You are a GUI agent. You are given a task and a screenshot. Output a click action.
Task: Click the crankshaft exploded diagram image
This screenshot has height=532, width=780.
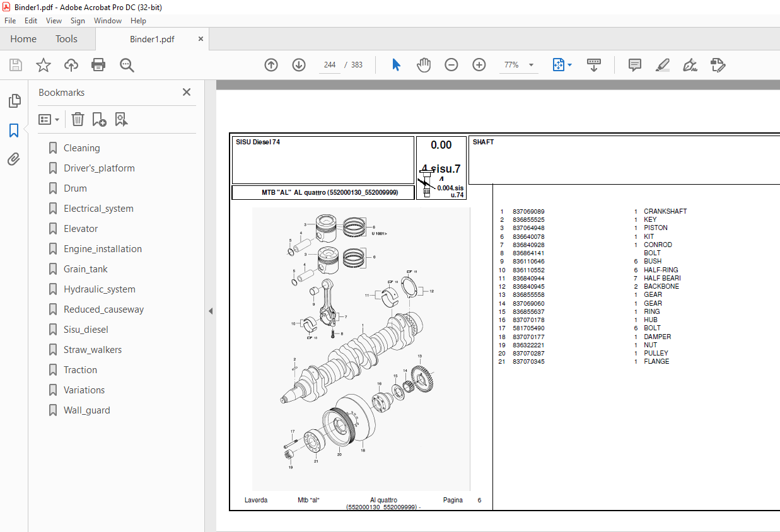click(361, 349)
